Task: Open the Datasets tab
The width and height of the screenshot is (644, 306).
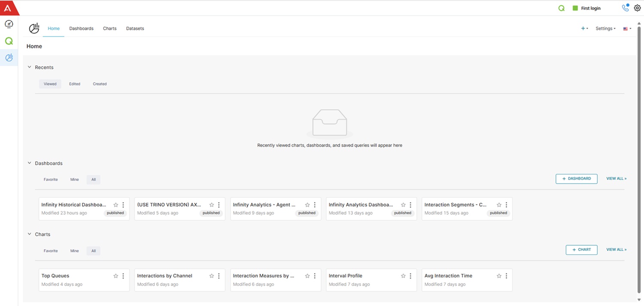Action: tap(135, 28)
